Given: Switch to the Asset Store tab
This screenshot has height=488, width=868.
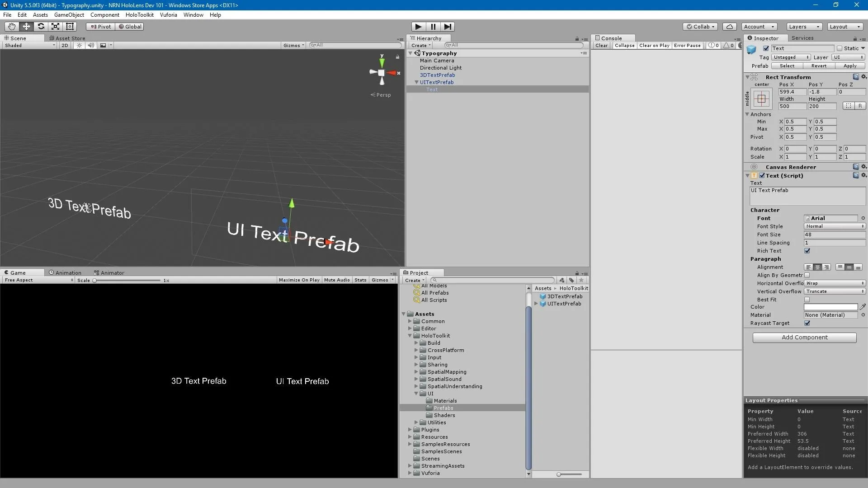Looking at the screenshot, I should pos(67,38).
